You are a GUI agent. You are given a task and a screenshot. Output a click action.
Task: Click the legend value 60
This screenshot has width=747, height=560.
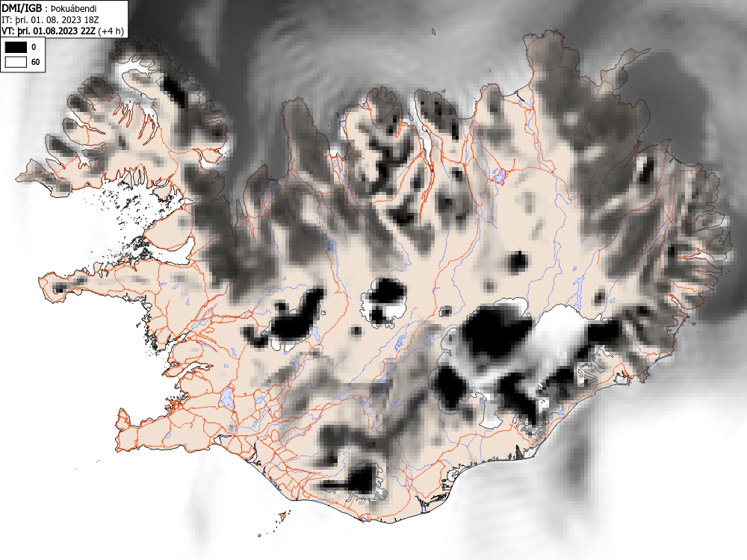click(35, 62)
